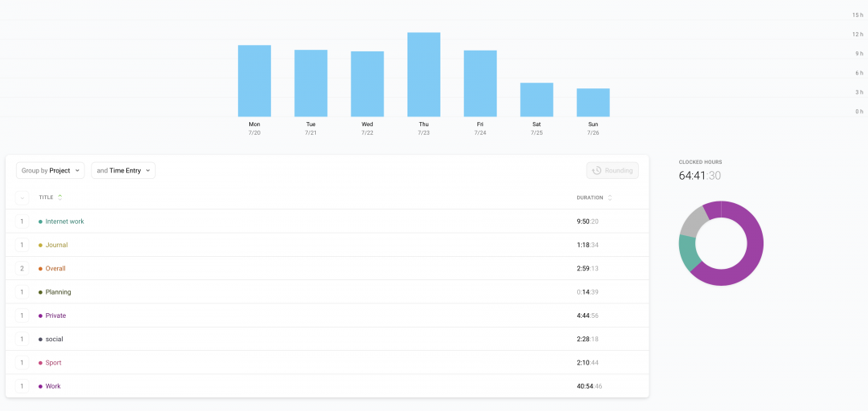Expand the Internet work entry count box
The image size is (868, 411).
(x=22, y=222)
